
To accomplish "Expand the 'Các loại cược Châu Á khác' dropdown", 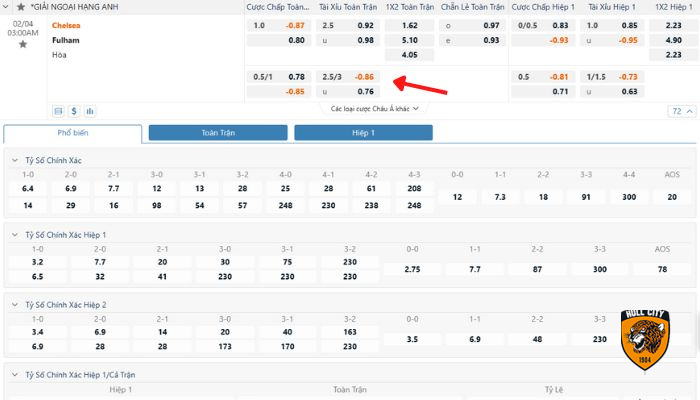I will pos(374,108).
